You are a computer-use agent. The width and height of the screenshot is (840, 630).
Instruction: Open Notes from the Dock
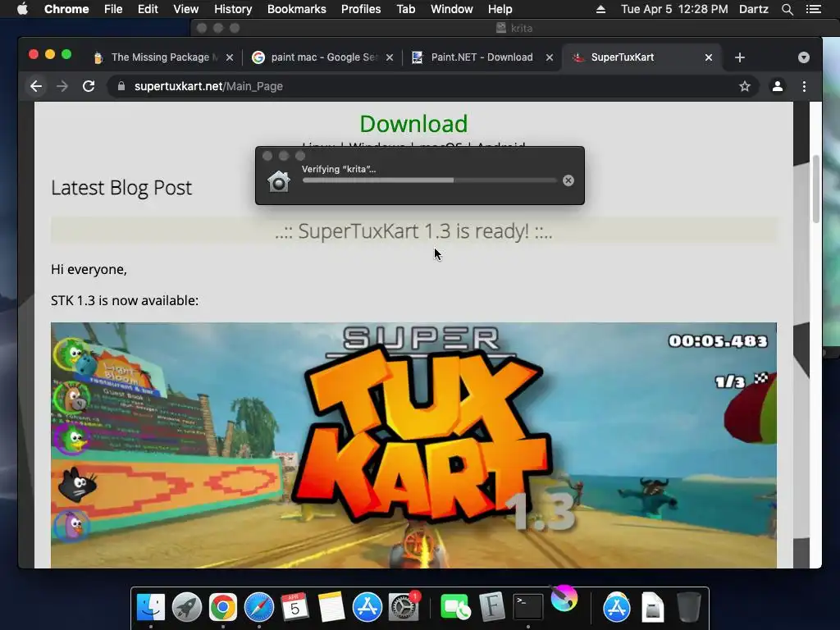click(331, 608)
